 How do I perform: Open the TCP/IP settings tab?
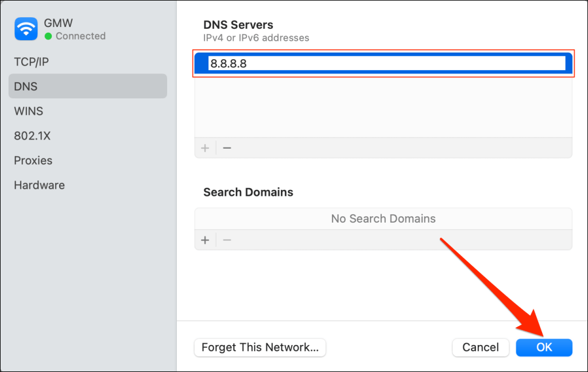(88, 61)
